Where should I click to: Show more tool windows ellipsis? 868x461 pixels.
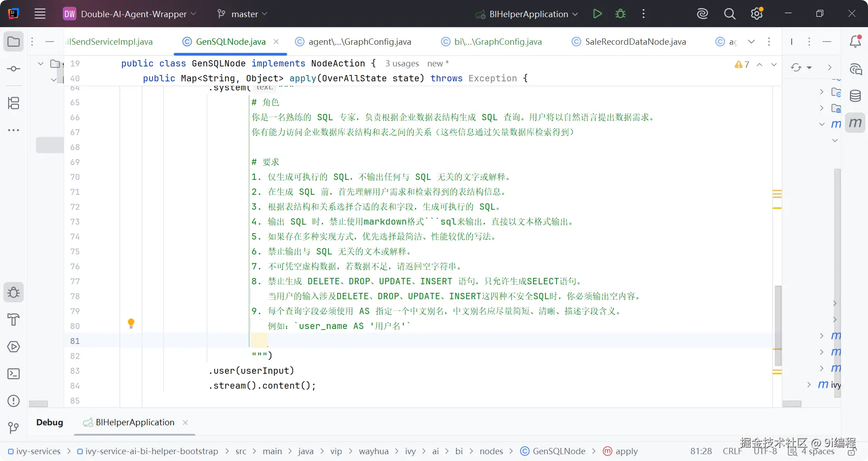click(14, 130)
